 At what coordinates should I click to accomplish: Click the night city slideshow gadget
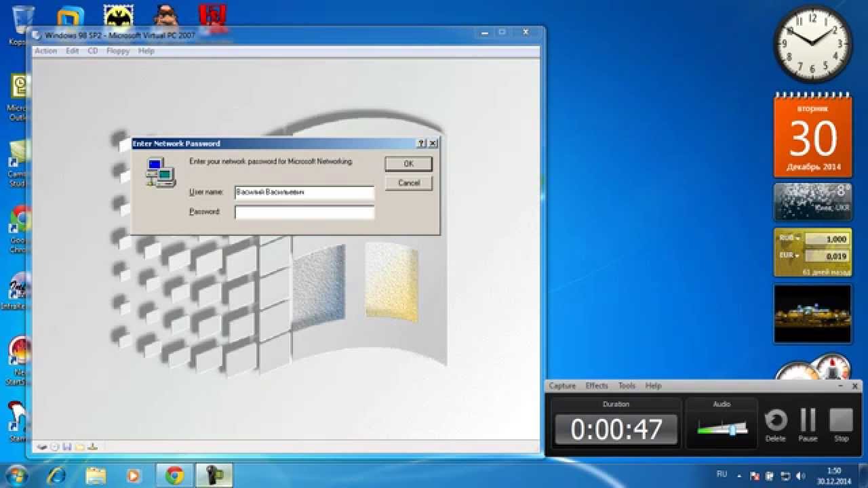pos(812,314)
